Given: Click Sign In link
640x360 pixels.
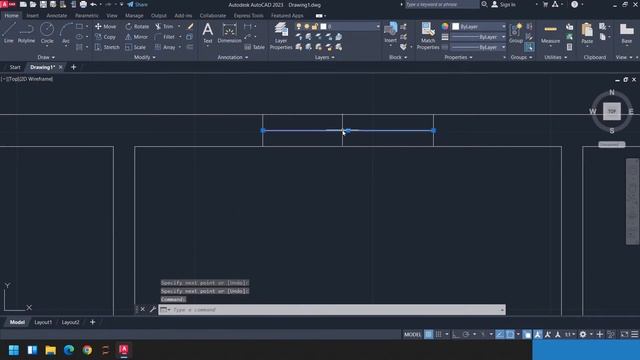Looking at the screenshot, I should (503, 4).
